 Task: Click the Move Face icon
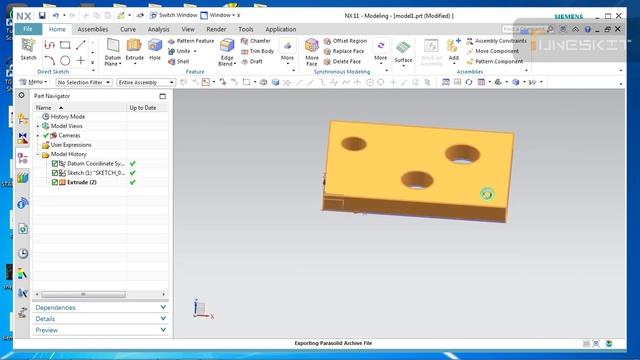pyautogui.click(x=311, y=46)
